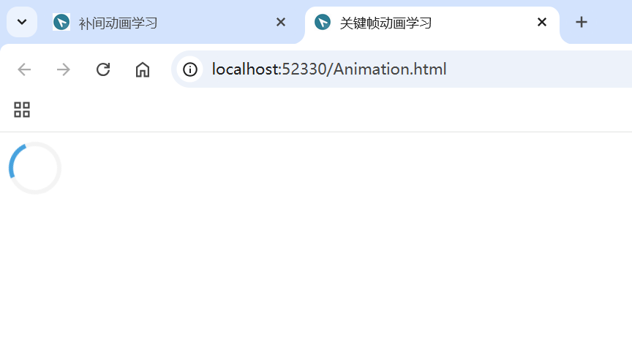The height and width of the screenshot is (364, 632).
Task: View site information icon
Action: [x=190, y=69]
